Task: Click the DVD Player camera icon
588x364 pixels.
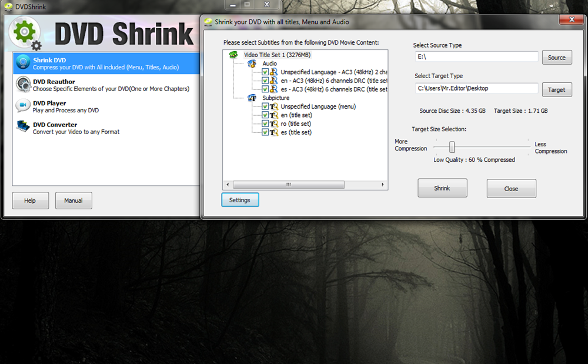Action: coord(22,105)
